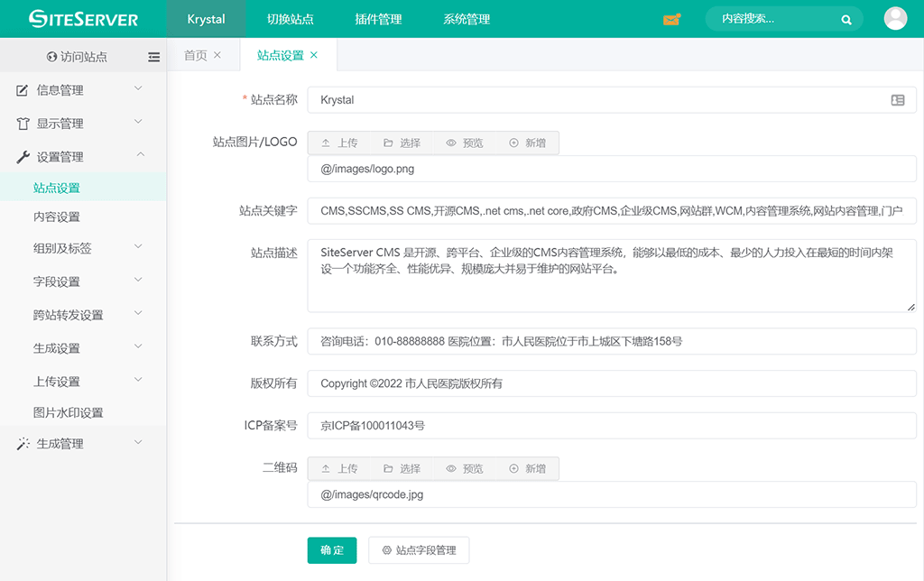
Task: Open 插件管理 in top navigation
Action: (x=378, y=19)
